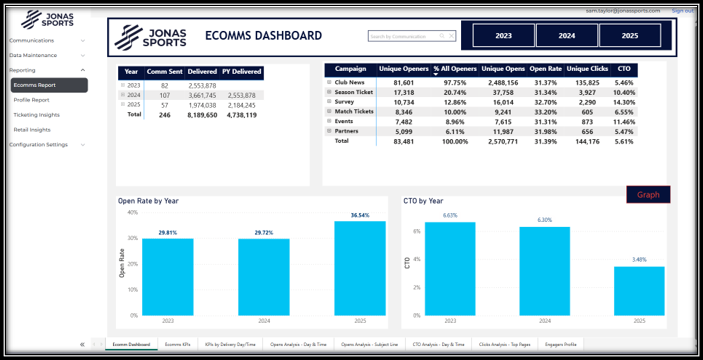The width and height of the screenshot is (703, 360).
Task: Click the 8,189,650 total delivered value
Action: tap(202, 115)
